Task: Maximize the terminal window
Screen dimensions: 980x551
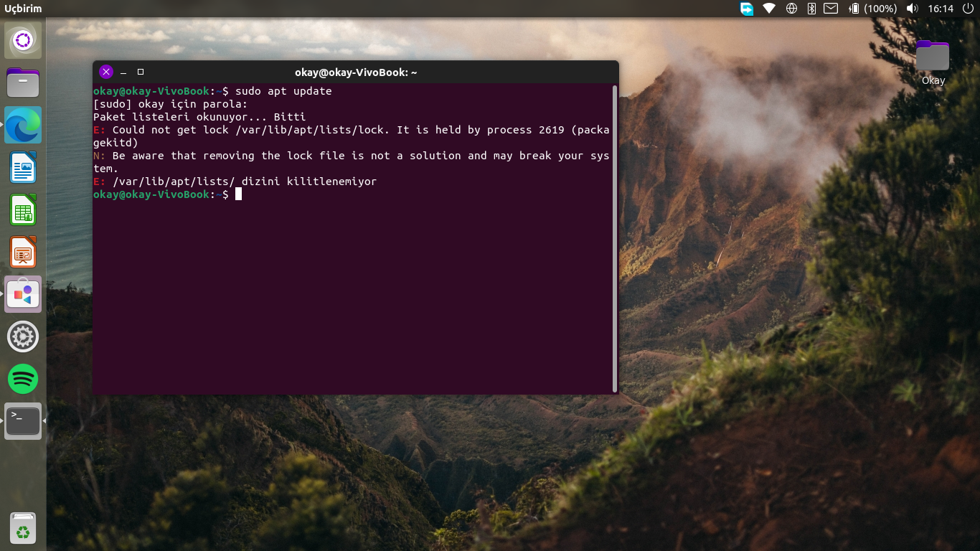Action: [x=141, y=72]
